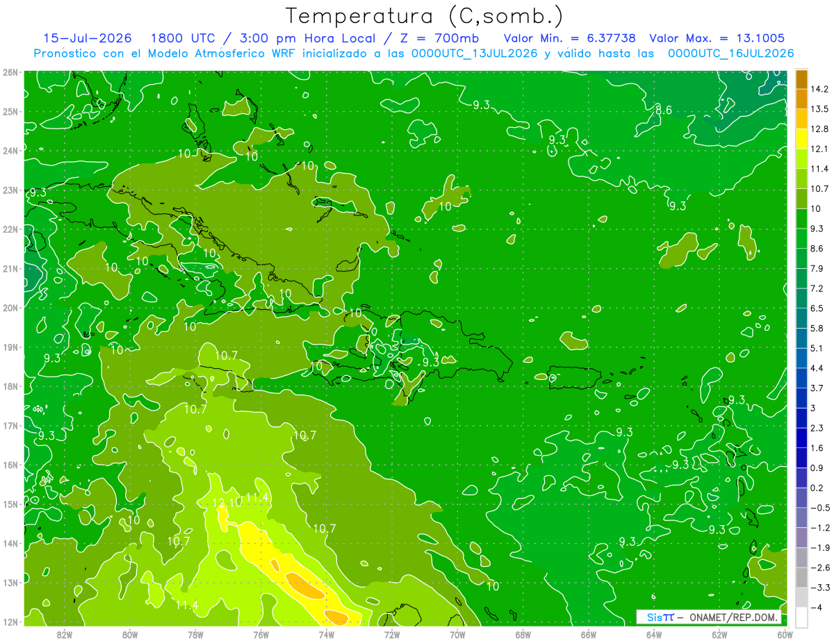Screen dimensions: 834x644
Task: Click the '12.8' legend value
Action: pos(819,129)
